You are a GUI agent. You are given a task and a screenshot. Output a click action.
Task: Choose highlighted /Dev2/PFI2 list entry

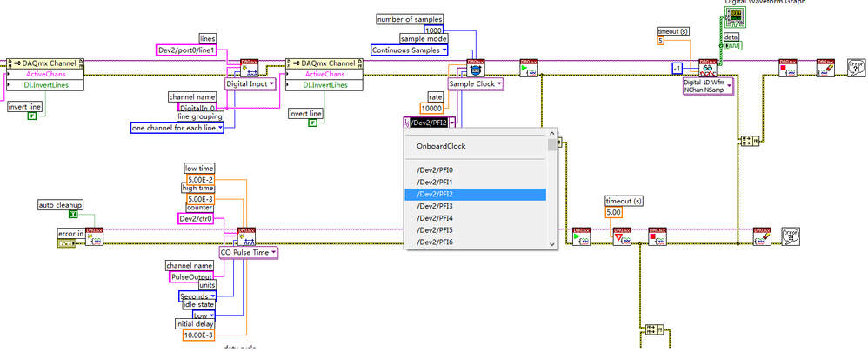click(476, 195)
